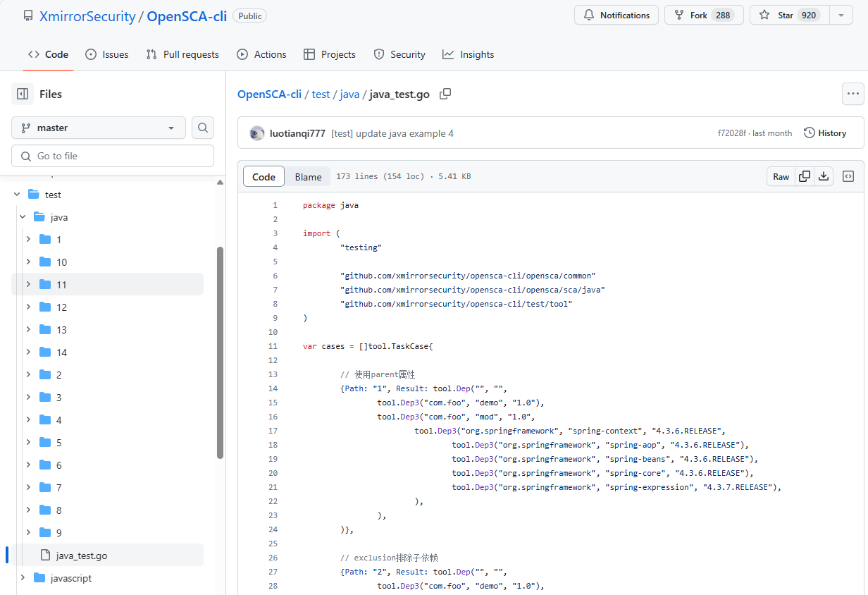The width and height of the screenshot is (868, 595).
Task: Download the raw file
Action: (824, 176)
